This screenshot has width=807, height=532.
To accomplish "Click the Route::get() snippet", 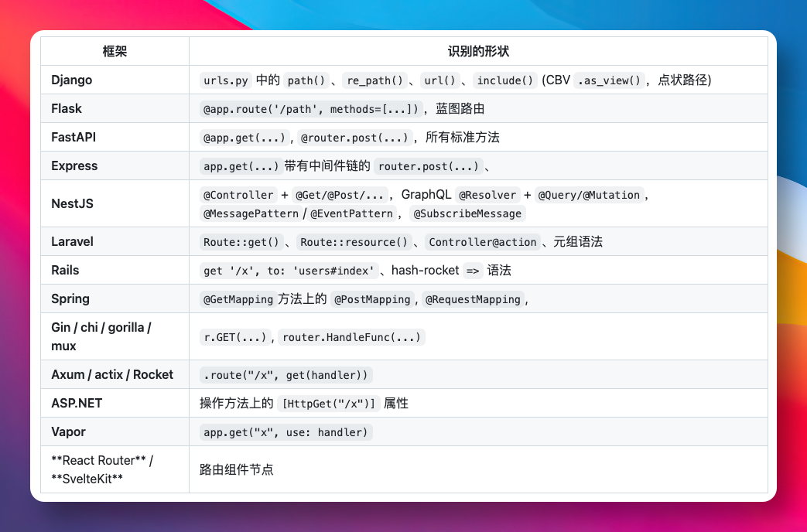I will pyautogui.click(x=241, y=242).
